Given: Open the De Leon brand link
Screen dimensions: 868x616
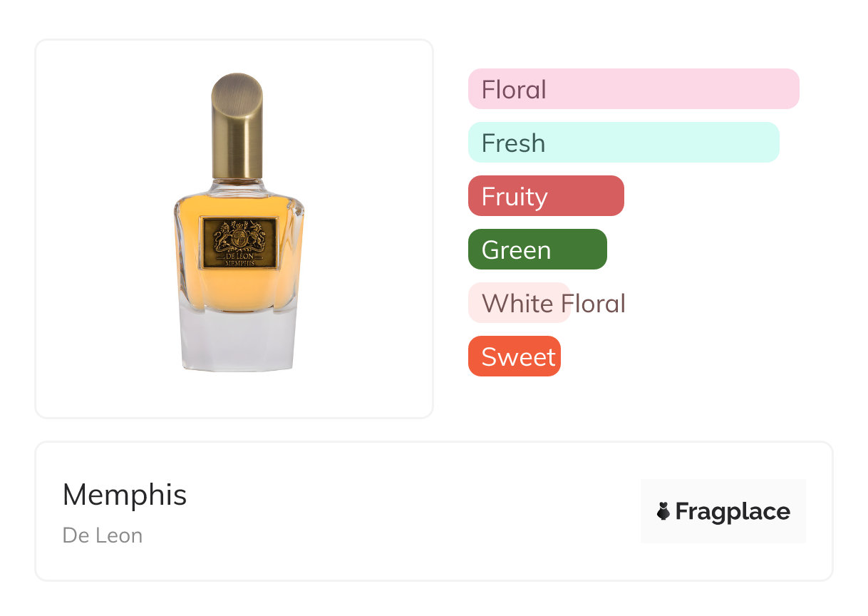Looking at the screenshot, I should (x=103, y=535).
